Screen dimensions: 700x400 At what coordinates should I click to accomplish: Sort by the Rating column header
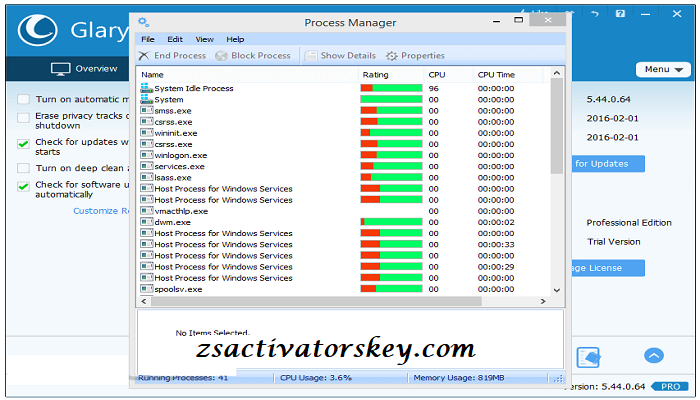[x=391, y=75]
